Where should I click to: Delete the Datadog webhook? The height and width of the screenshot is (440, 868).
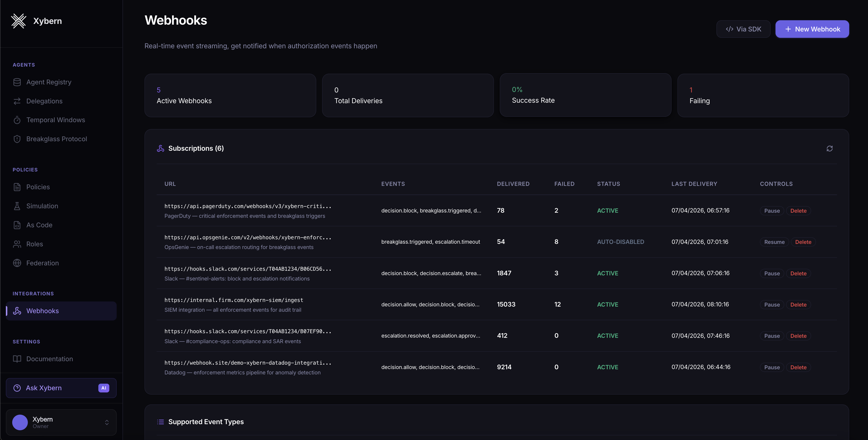coord(798,367)
